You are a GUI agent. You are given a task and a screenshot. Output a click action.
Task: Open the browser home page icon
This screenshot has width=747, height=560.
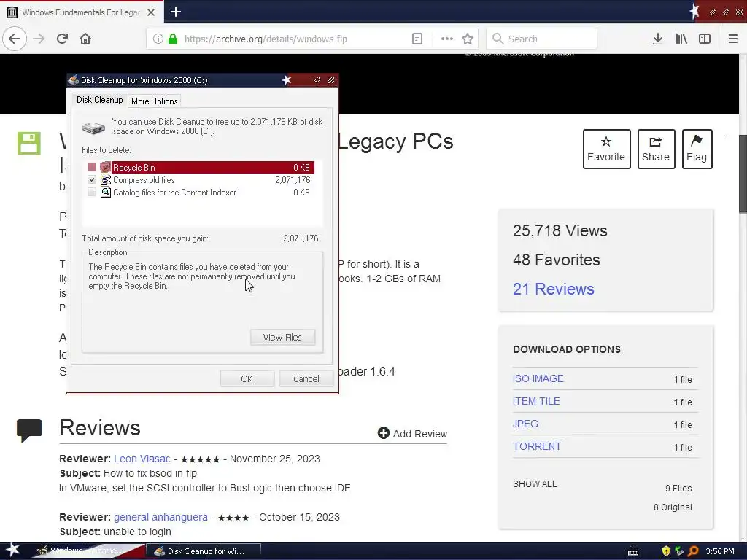click(85, 39)
